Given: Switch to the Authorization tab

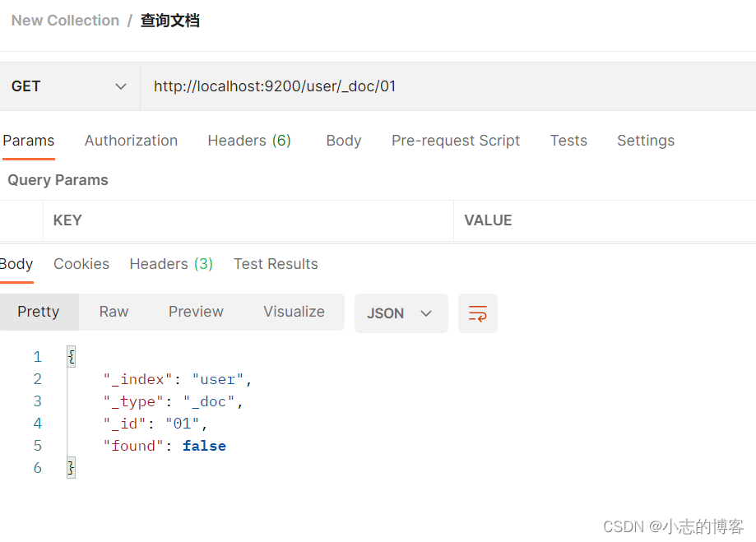Looking at the screenshot, I should click(131, 141).
